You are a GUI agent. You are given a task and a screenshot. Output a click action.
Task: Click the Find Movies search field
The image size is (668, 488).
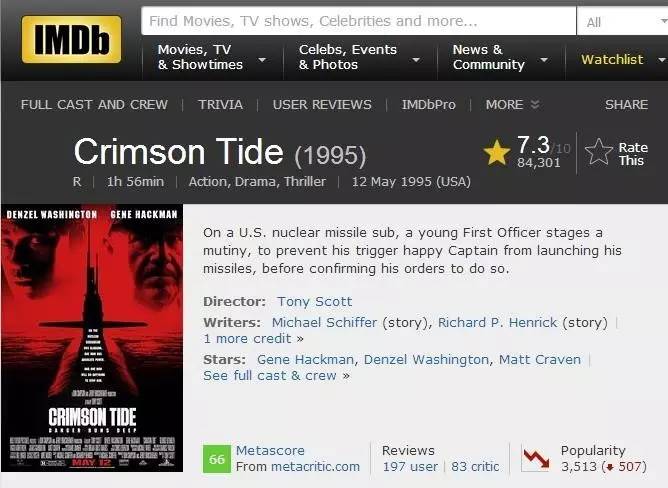click(358, 21)
